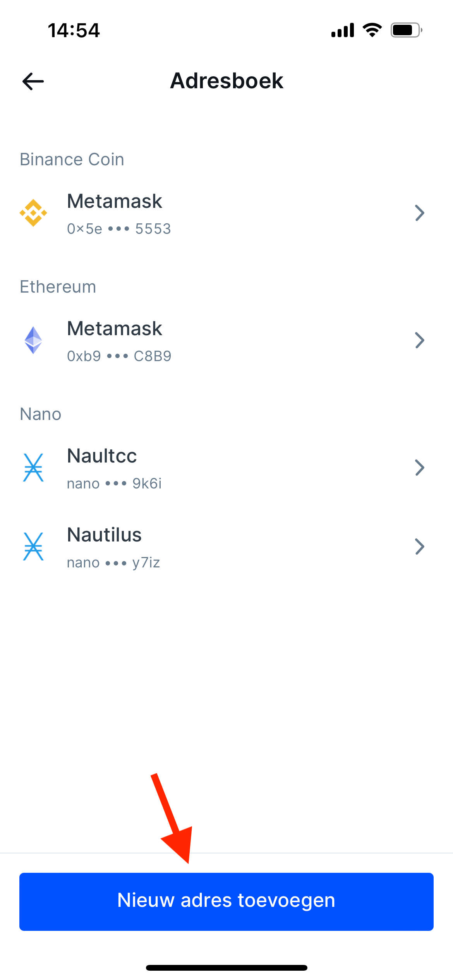Tap the Nano logo beside Naultcc
The height and width of the screenshot is (980, 453).
click(x=33, y=468)
